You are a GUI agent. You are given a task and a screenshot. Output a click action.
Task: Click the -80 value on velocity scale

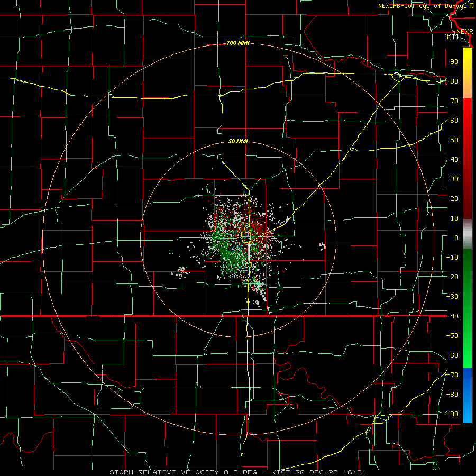click(x=452, y=395)
